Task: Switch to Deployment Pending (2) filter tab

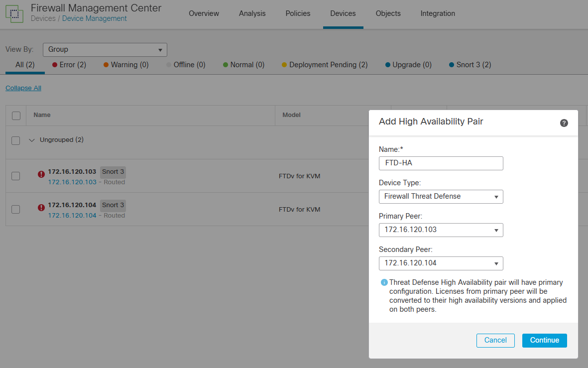Action: pyautogui.click(x=325, y=65)
